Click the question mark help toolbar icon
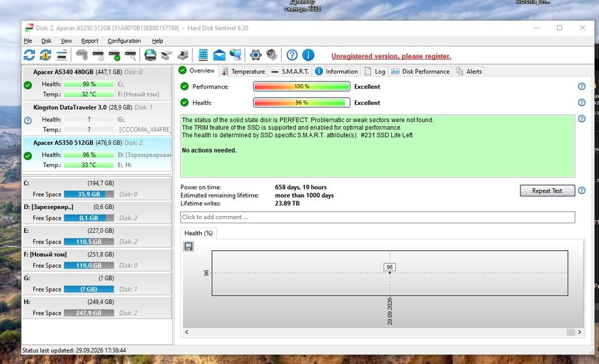This screenshot has height=364, width=599. [x=292, y=55]
